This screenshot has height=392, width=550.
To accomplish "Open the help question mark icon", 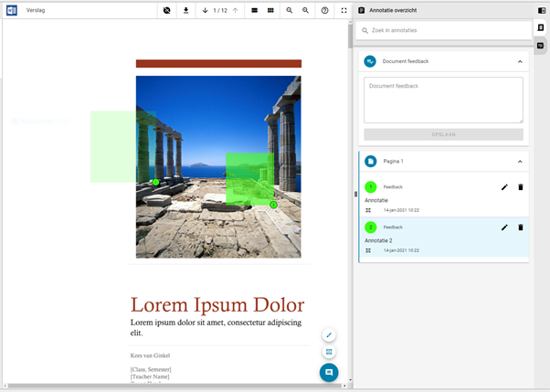I will click(325, 11).
